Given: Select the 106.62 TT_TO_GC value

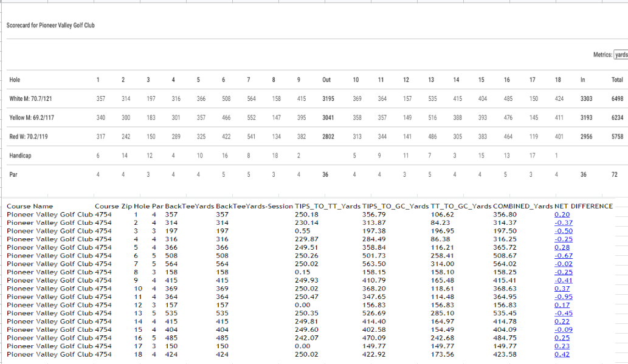Looking at the screenshot, I should coord(442,215).
